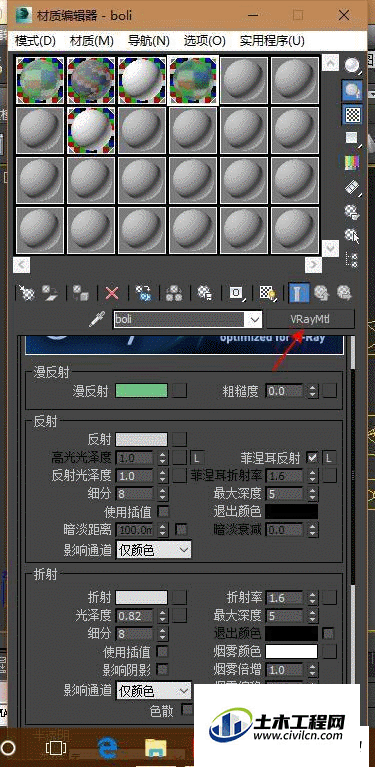
Task: Select the first material sample slot
Action: (40, 81)
